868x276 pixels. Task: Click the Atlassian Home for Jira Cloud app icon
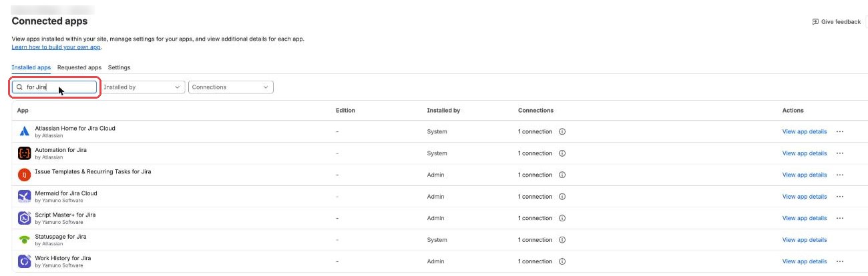pyautogui.click(x=24, y=131)
